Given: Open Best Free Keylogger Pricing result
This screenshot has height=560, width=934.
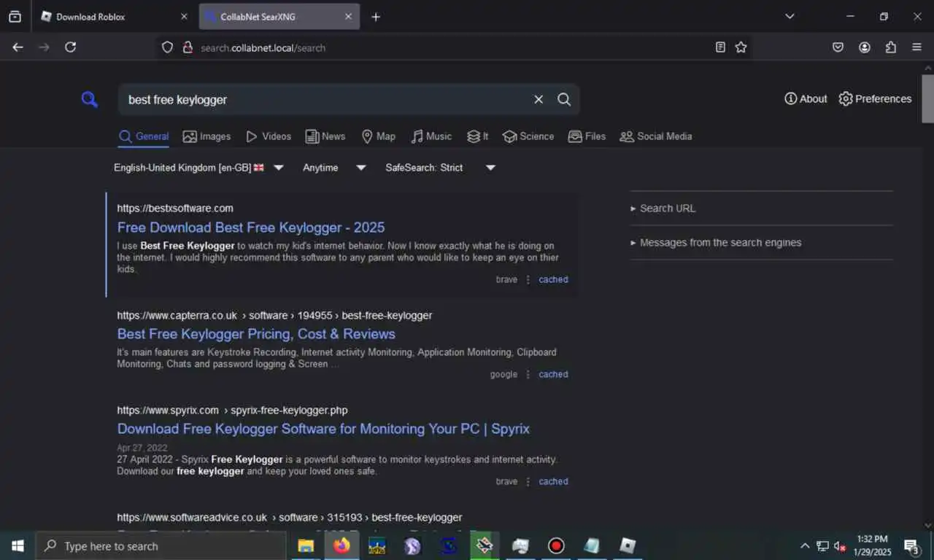Looking at the screenshot, I should (256, 334).
